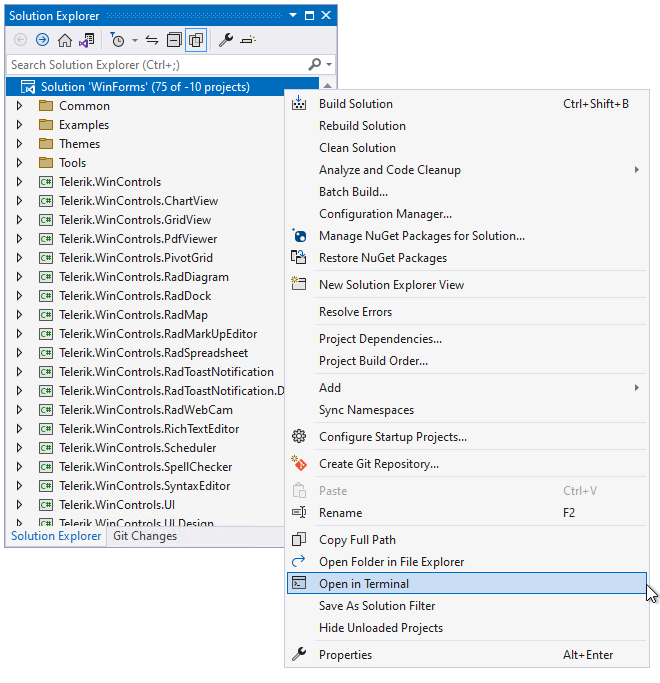The height and width of the screenshot is (683, 660).
Task: Switch to the Solution Explorer tab
Action: [56, 536]
